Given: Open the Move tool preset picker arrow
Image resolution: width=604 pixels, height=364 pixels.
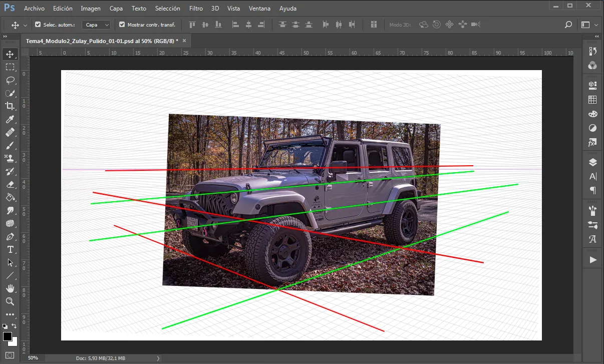Looking at the screenshot, I should [25, 25].
